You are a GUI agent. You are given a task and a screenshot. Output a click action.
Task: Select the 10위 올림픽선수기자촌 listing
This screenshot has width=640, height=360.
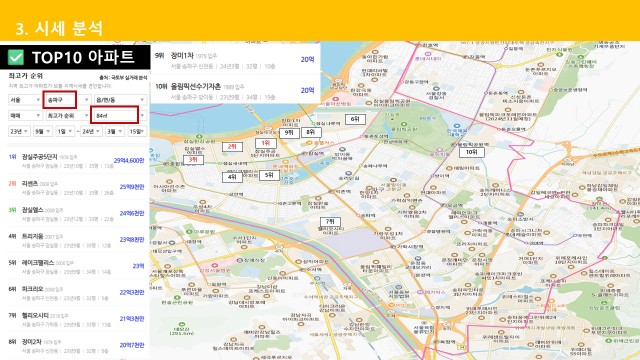pos(235,91)
